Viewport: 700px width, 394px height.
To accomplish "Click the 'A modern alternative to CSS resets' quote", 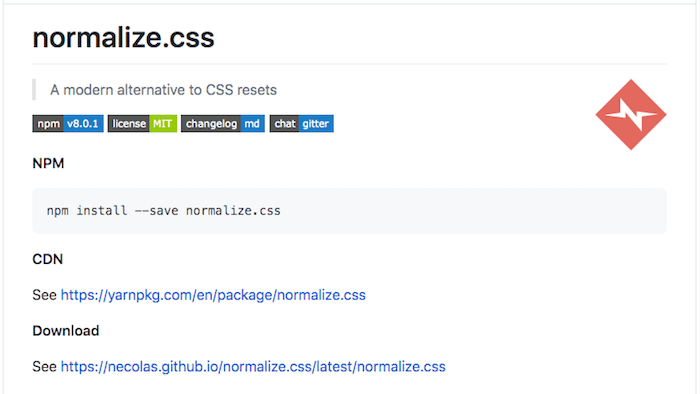I will (163, 90).
